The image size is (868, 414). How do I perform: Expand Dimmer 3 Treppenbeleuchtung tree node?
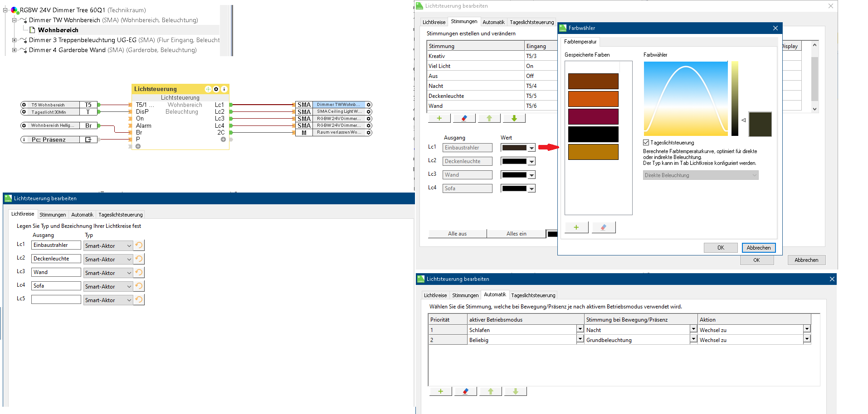[14, 40]
